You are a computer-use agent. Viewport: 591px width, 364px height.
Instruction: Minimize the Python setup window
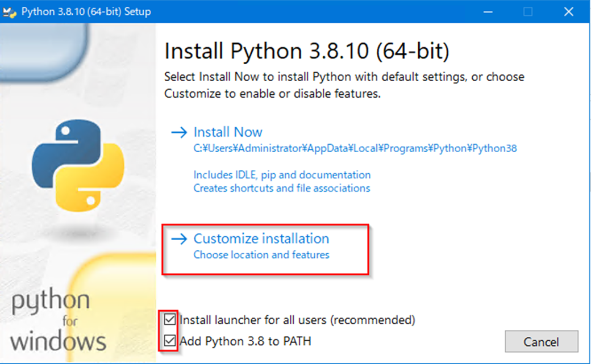(488, 11)
